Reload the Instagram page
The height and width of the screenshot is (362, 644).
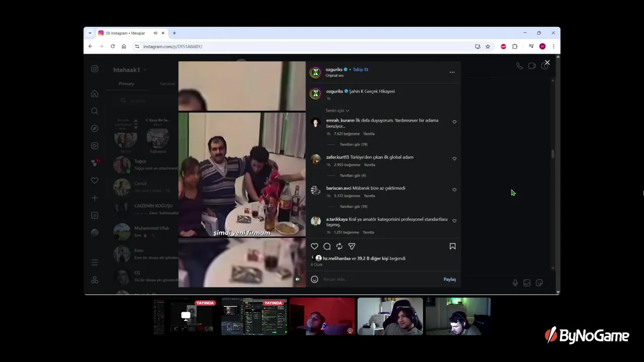coord(113,46)
